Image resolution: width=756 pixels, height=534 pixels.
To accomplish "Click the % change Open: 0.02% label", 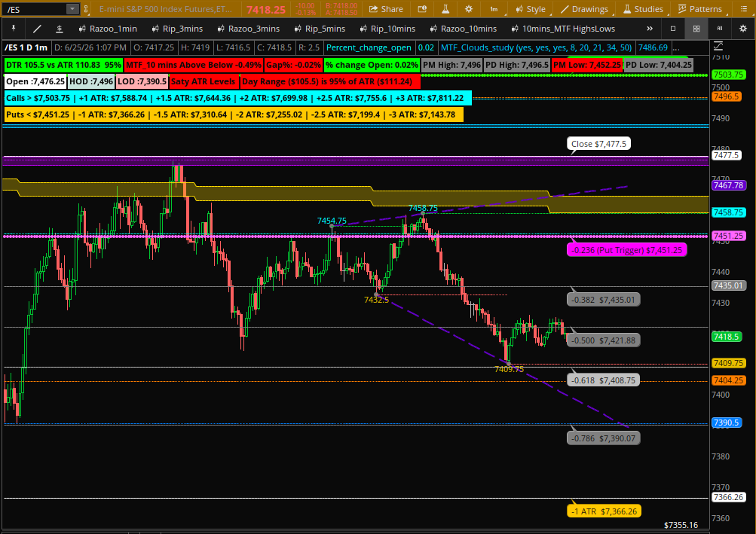I will 372,65.
